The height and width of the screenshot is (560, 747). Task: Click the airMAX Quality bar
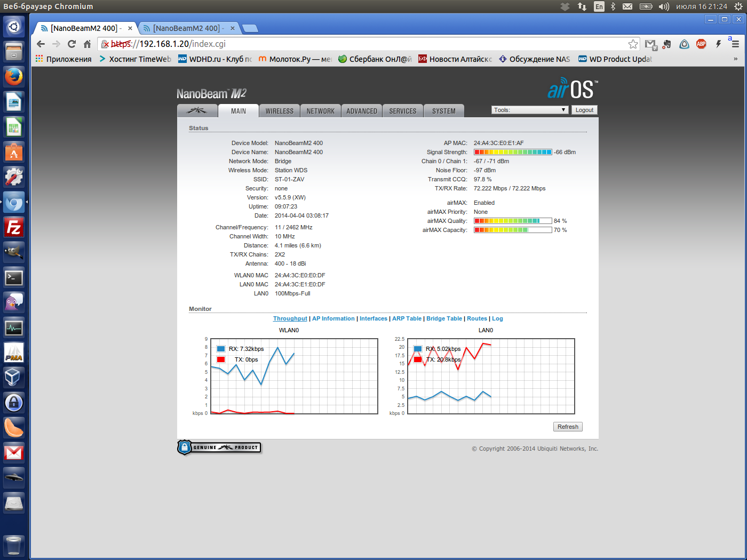click(513, 221)
